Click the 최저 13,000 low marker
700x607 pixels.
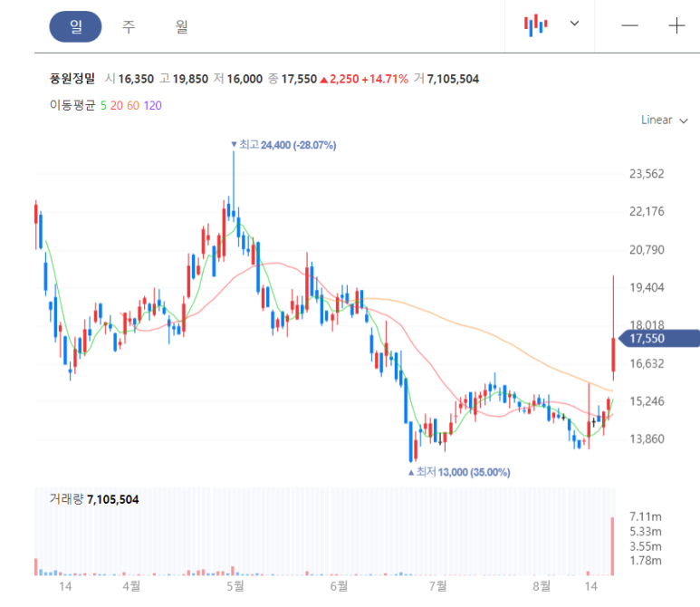(x=459, y=472)
